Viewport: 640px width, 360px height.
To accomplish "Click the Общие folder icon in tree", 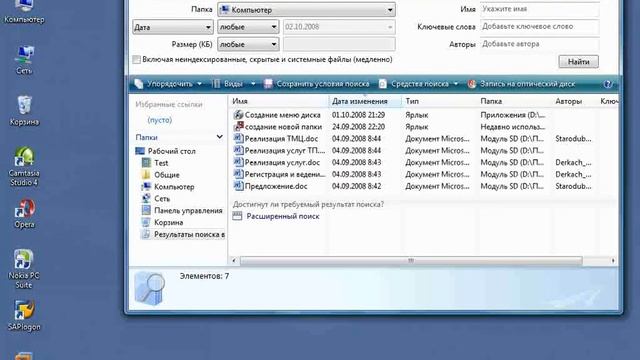I will 146,175.
